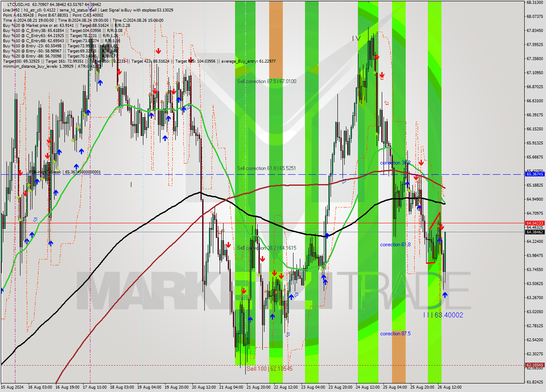Click the 'Buy %10 @ C_Entry61: 64.21925' line

point(61,35)
